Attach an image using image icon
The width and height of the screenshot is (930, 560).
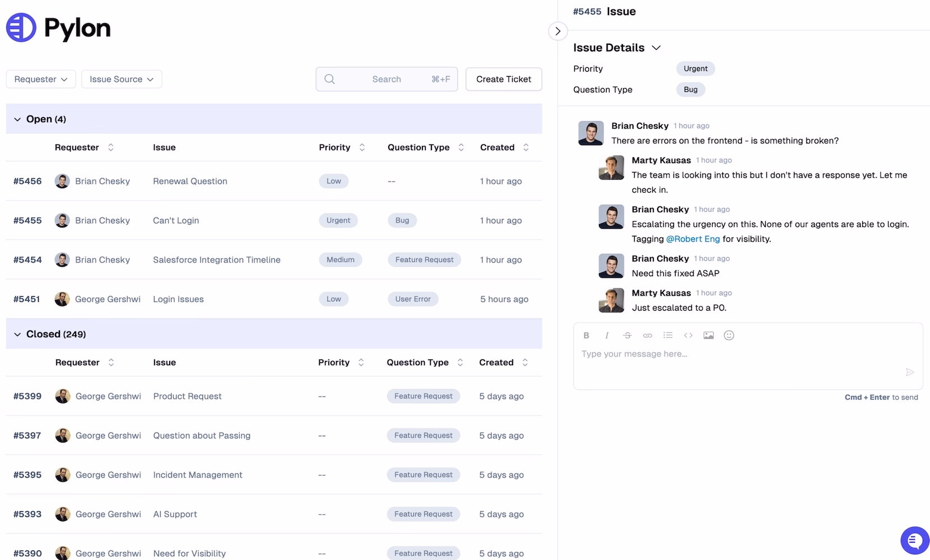pyautogui.click(x=709, y=335)
